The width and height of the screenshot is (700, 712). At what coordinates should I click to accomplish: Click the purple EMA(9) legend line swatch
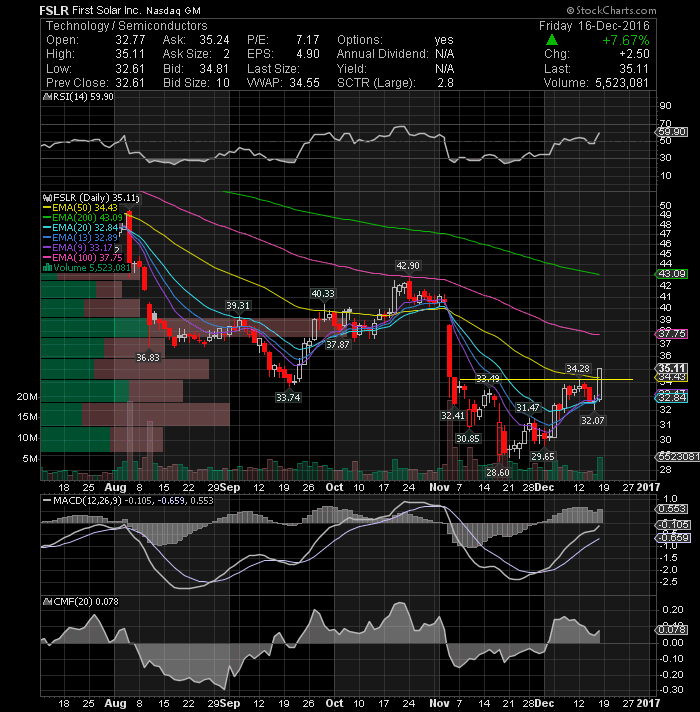(x=46, y=247)
